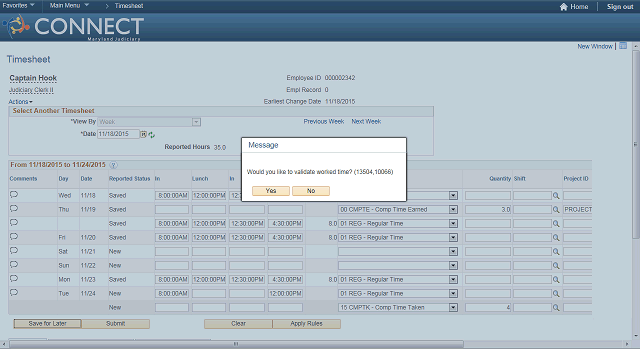Click the Sign out link
Viewport: 640px width, 360px height.
tap(620, 7)
